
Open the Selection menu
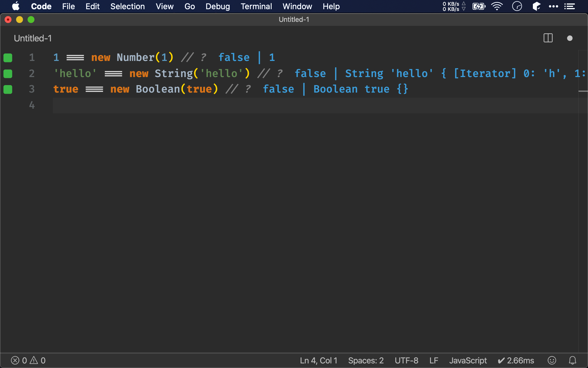127,6
